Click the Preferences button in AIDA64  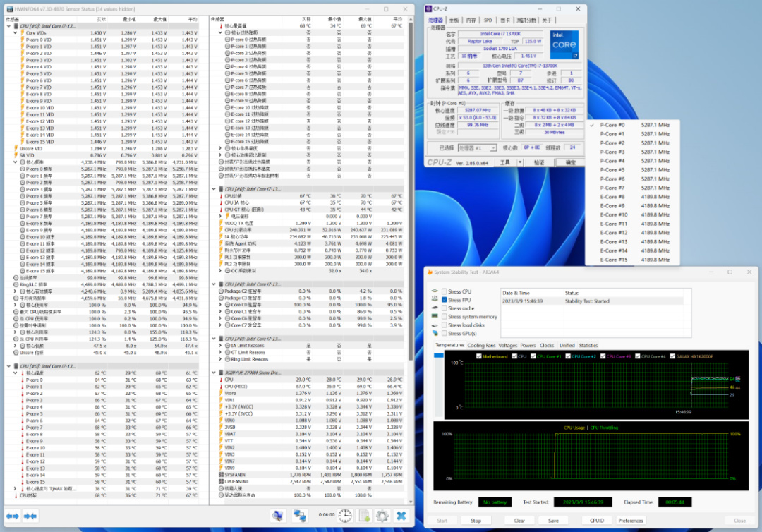pos(630,521)
